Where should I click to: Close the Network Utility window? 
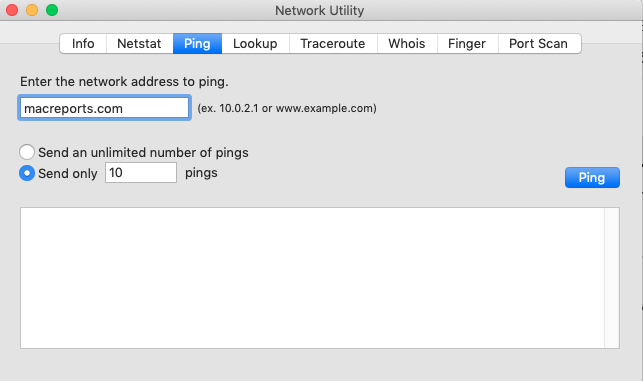click(x=12, y=10)
